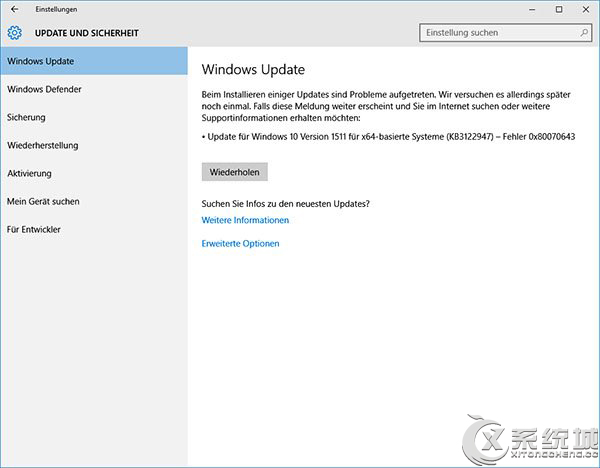Image resolution: width=600 pixels, height=468 pixels.
Task: Click the KB3122947 update error line
Action: [x=388, y=137]
